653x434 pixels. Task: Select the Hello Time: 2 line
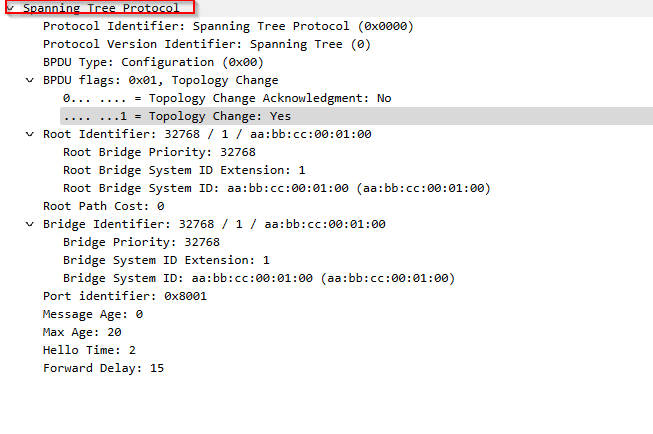pos(90,350)
